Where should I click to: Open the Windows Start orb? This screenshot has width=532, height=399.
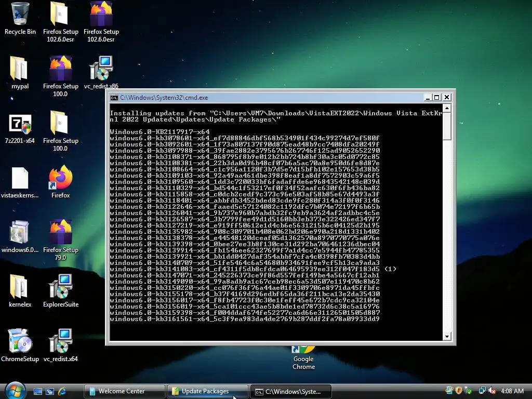pos(15,391)
